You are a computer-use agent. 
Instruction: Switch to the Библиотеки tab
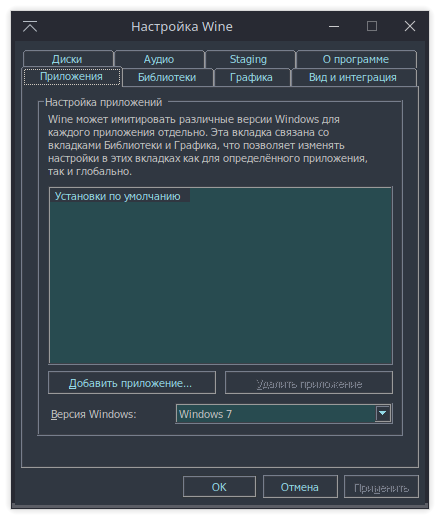coord(167,77)
